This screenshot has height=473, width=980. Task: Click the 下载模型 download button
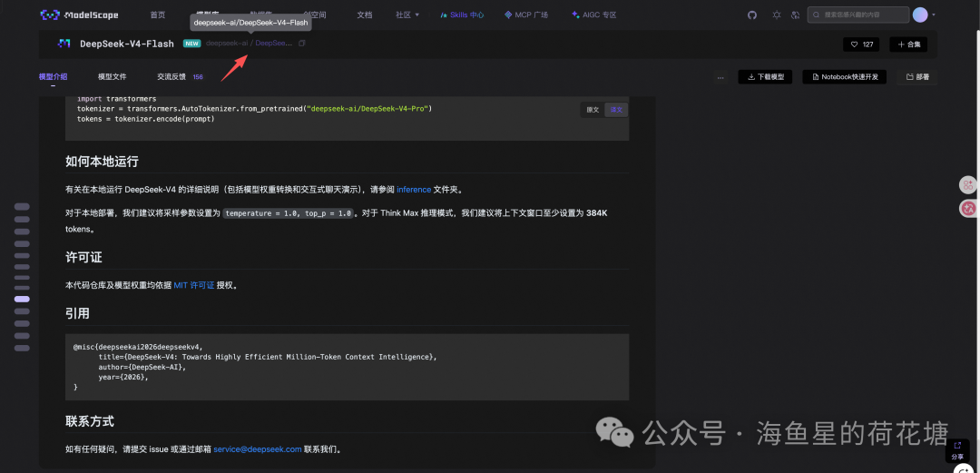(x=766, y=77)
